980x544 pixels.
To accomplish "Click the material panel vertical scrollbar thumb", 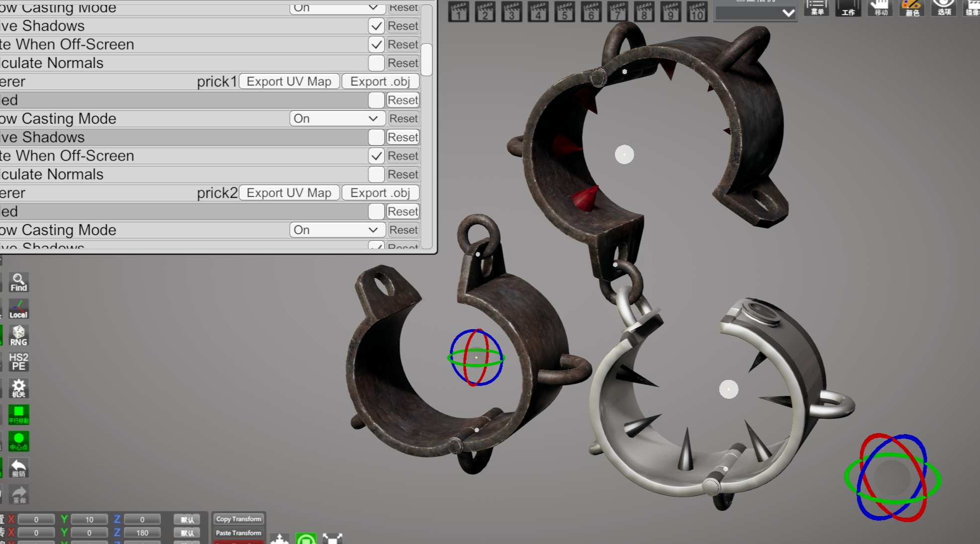I will [426, 60].
